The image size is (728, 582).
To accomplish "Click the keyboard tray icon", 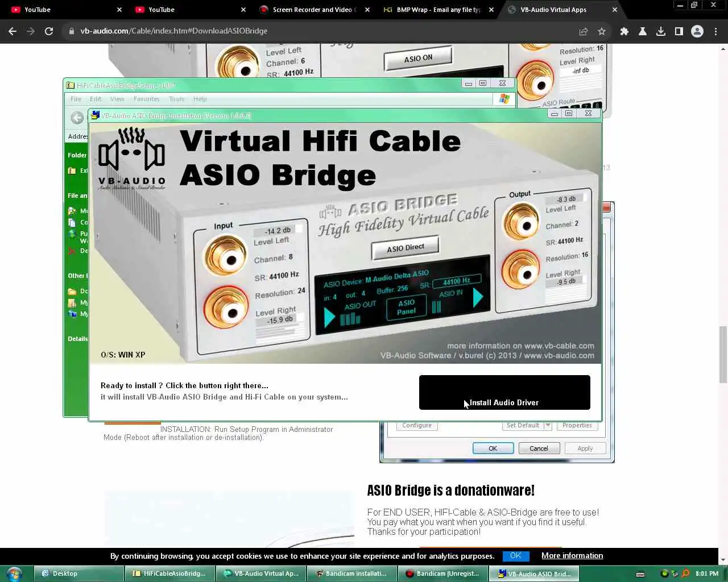I will click(x=640, y=574).
